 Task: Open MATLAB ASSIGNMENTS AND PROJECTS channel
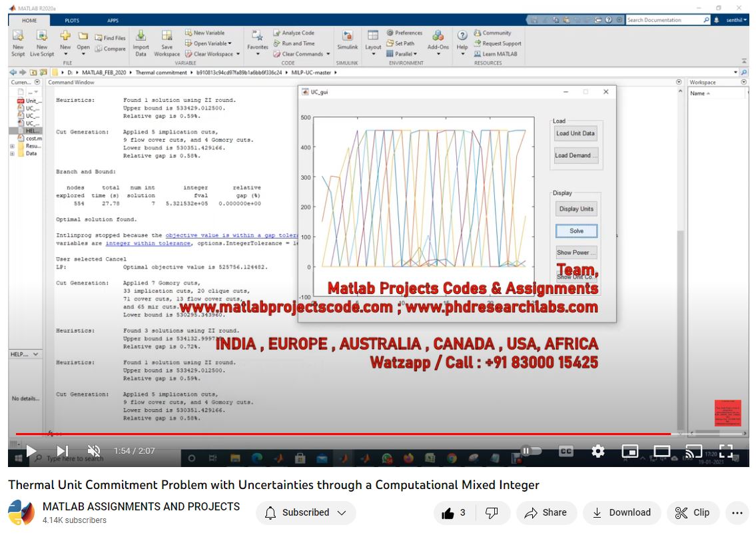[x=141, y=506]
